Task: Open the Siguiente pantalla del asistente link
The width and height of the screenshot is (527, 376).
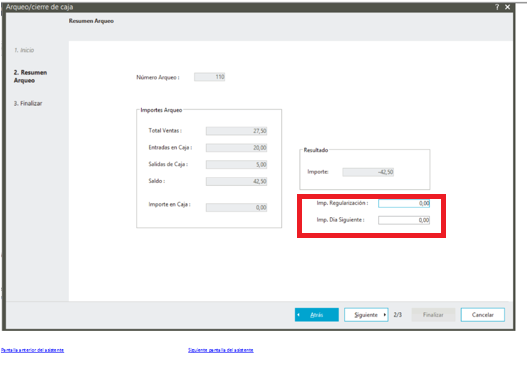Action: 221,350
